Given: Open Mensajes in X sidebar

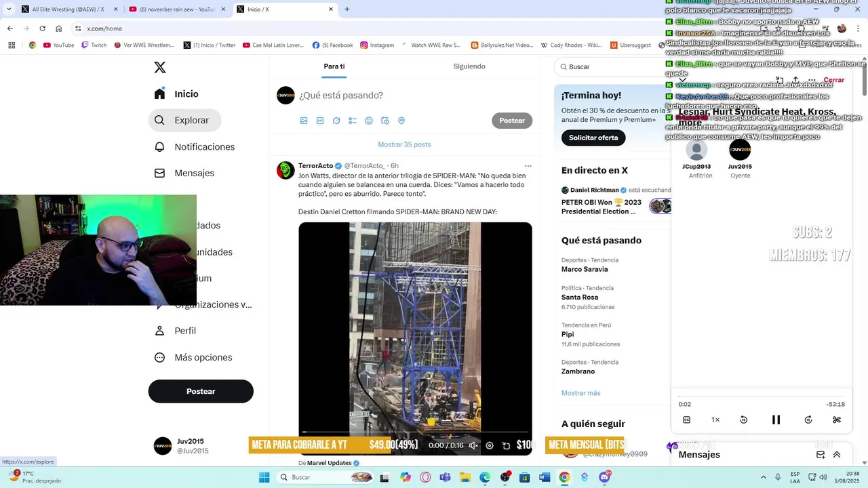Looking at the screenshot, I should [x=184, y=173].
